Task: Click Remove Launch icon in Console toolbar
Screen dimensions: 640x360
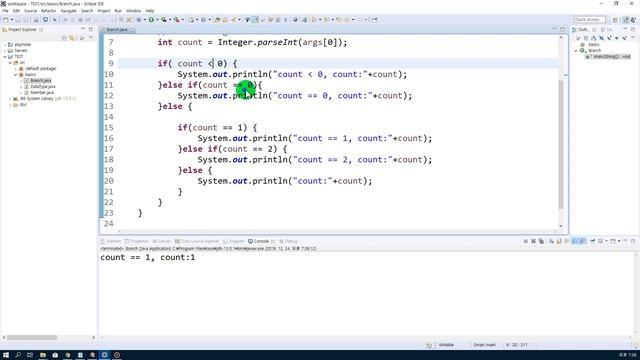Action: coord(533,241)
